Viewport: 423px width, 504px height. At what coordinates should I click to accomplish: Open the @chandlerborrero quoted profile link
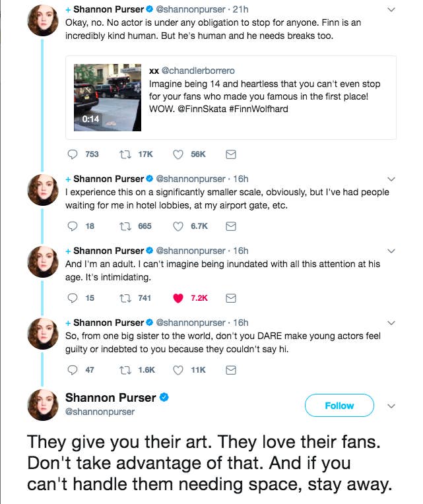point(198,71)
